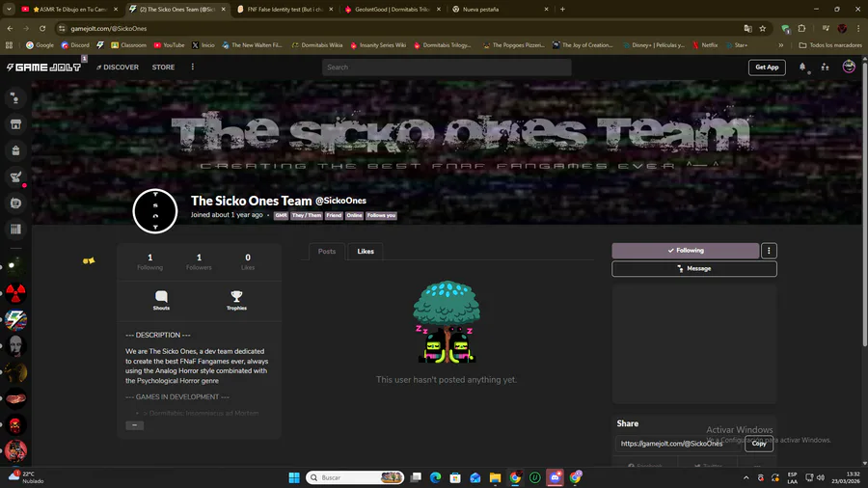View the Shouts section
The width and height of the screenshot is (868, 488).
(x=161, y=301)
